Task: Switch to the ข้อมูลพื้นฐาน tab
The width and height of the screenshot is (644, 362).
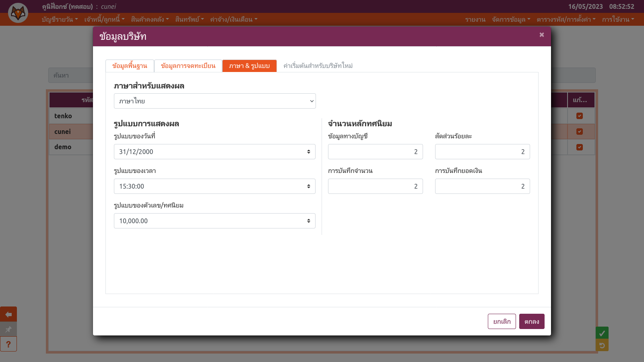Action: click(x=130, y=66)
